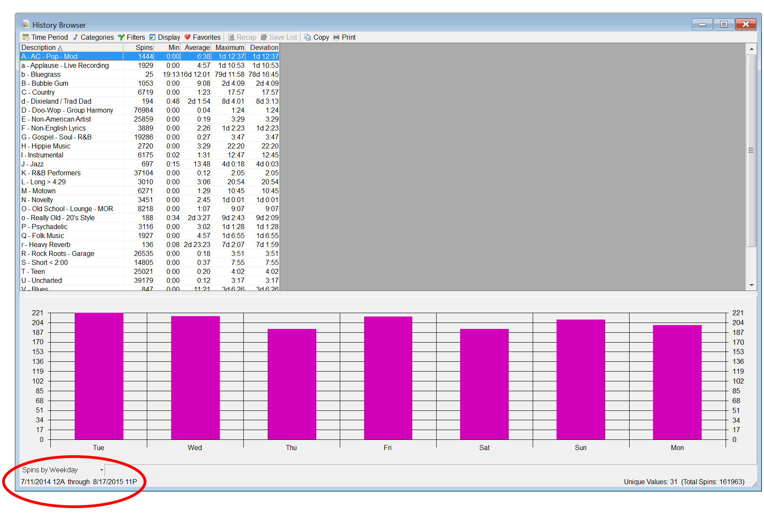Open the Recap toolbar item

click(x=242, y=37)
